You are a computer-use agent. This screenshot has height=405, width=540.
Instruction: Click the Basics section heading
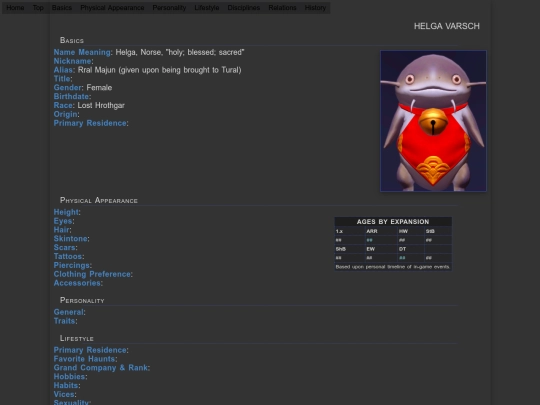pyautogui.click(x=72, y=40)
